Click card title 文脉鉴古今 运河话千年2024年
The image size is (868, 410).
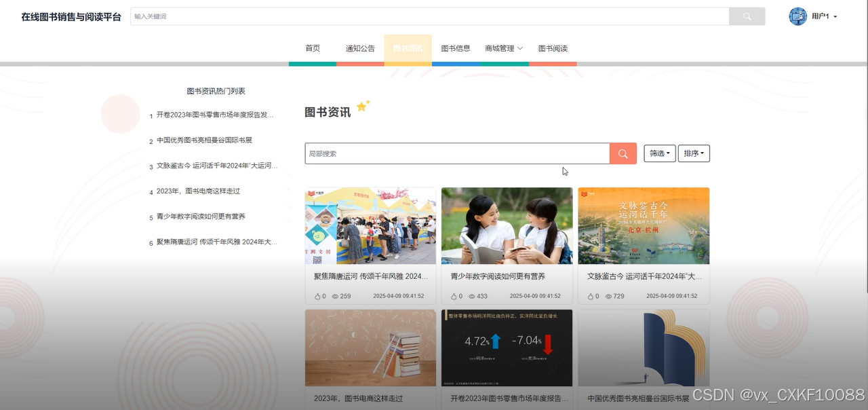point(644,276)
